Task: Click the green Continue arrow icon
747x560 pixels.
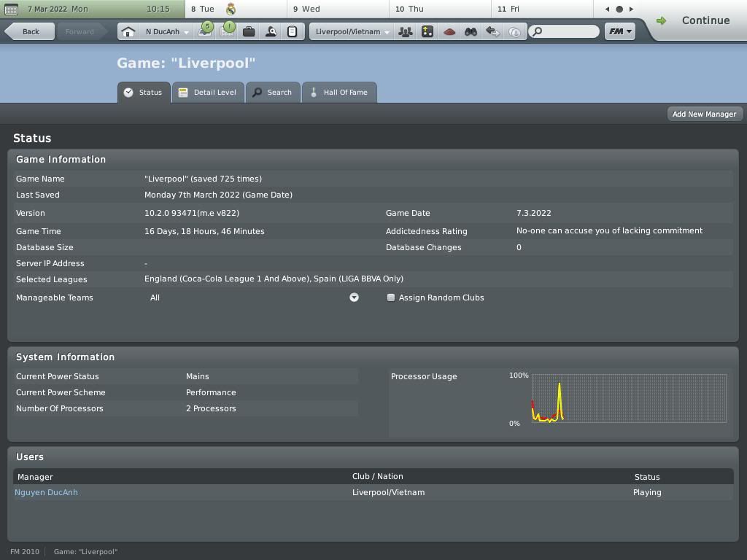Action: pos(661,20)
